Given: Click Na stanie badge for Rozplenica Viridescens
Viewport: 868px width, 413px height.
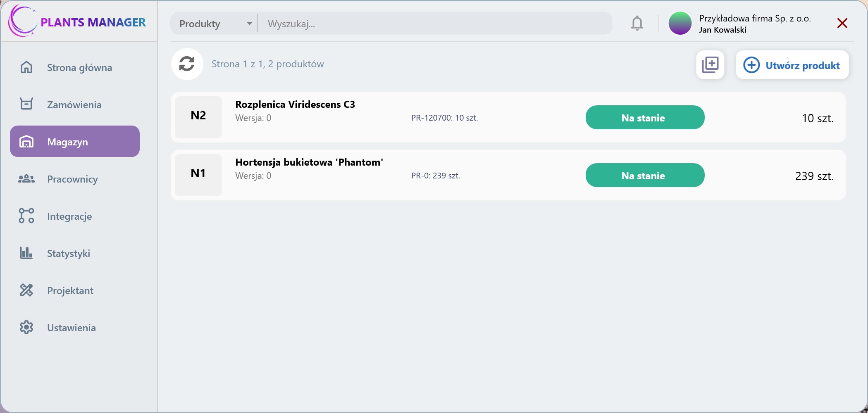Looking at the screenshot, I should (645, 118).
